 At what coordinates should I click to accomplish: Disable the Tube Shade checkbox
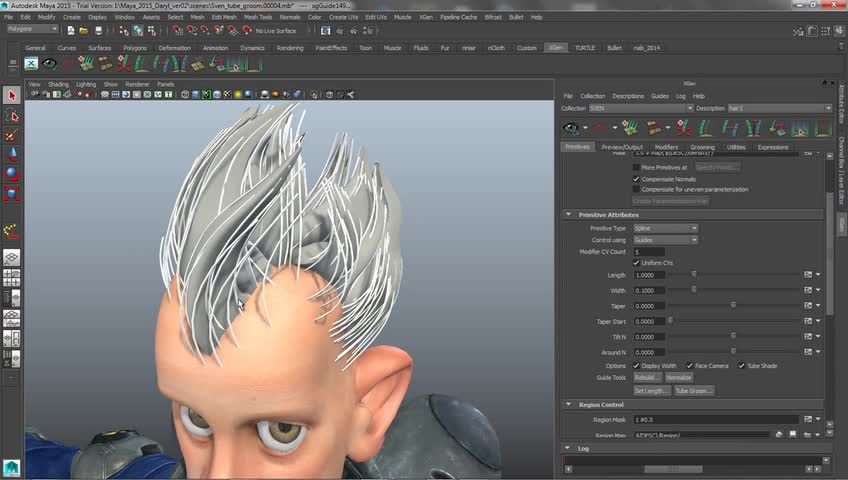click(742, 366)
